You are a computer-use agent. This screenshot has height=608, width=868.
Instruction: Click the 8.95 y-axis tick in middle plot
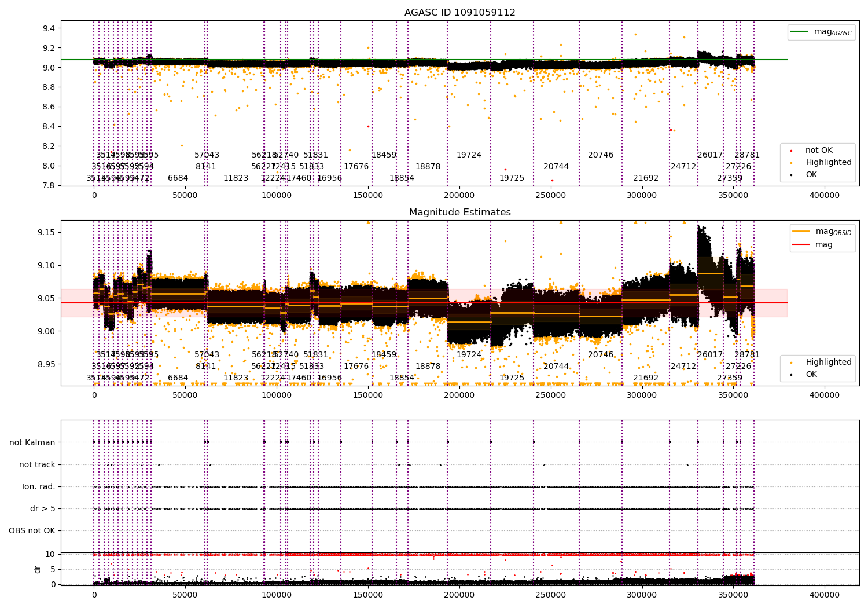[47, 364]
